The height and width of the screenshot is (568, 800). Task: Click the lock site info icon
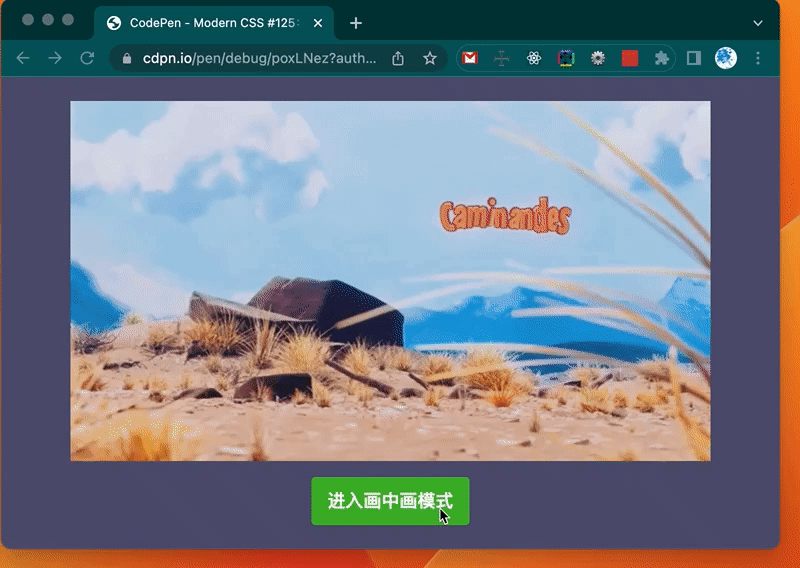click(127, 59)
